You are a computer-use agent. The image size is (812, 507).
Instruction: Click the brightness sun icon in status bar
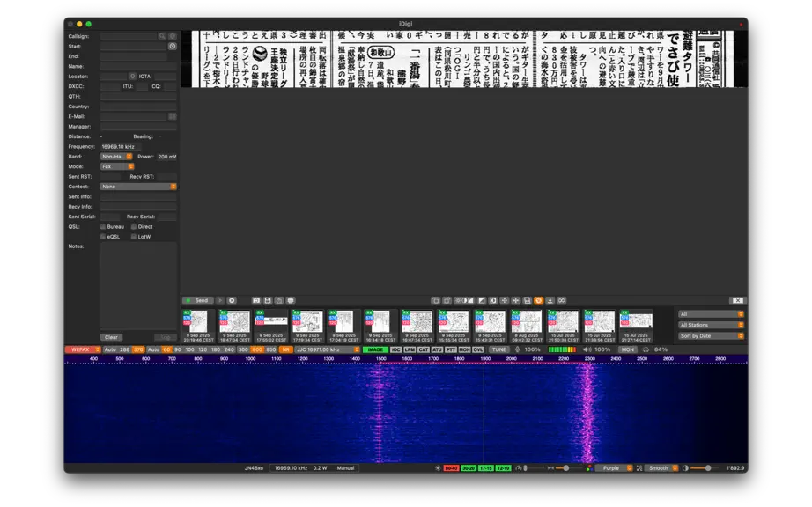438,468
